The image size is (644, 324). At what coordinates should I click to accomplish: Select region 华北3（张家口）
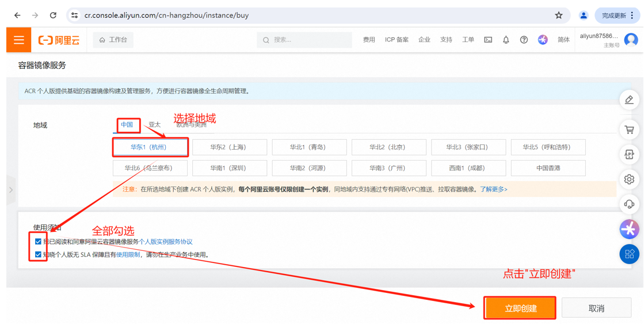(x=468, y=147)
